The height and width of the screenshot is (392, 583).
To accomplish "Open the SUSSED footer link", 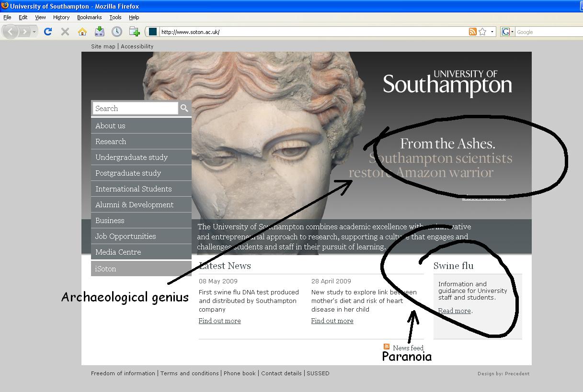I will point(318,373).
